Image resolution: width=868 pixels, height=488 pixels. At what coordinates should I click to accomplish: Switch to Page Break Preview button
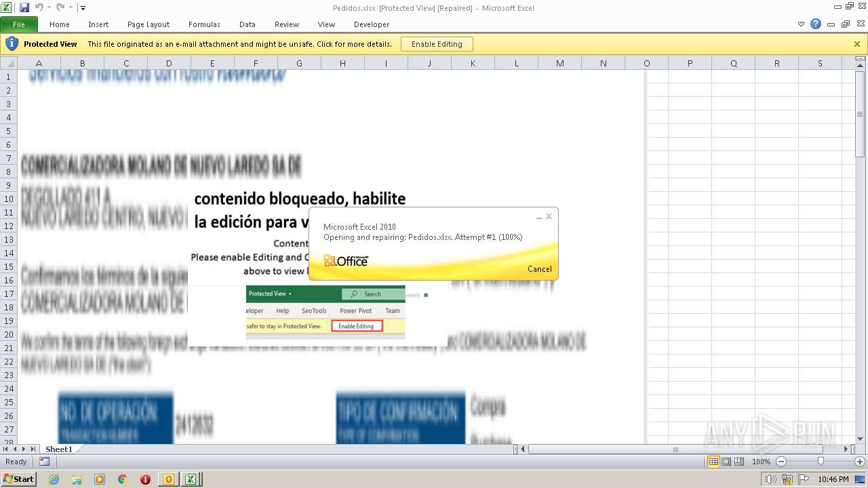pyautogui.click(x=739, y=462)
